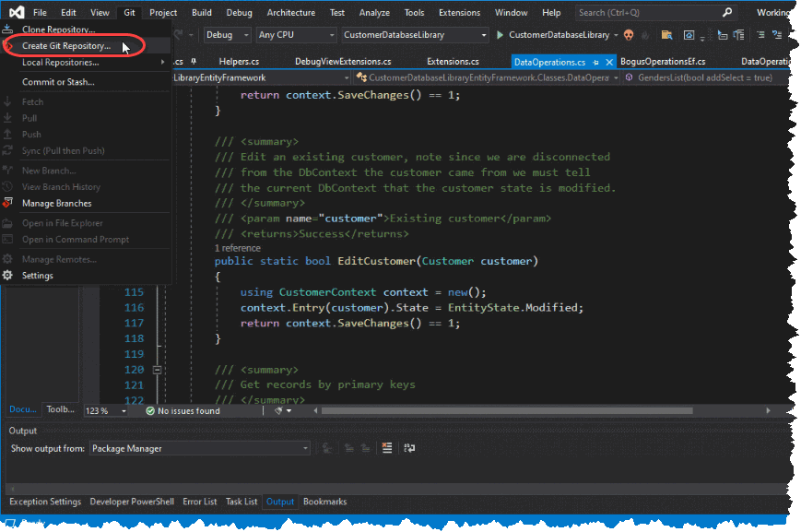
Task: Click the Manage Branches icon in Git menu
Action: 8,203
